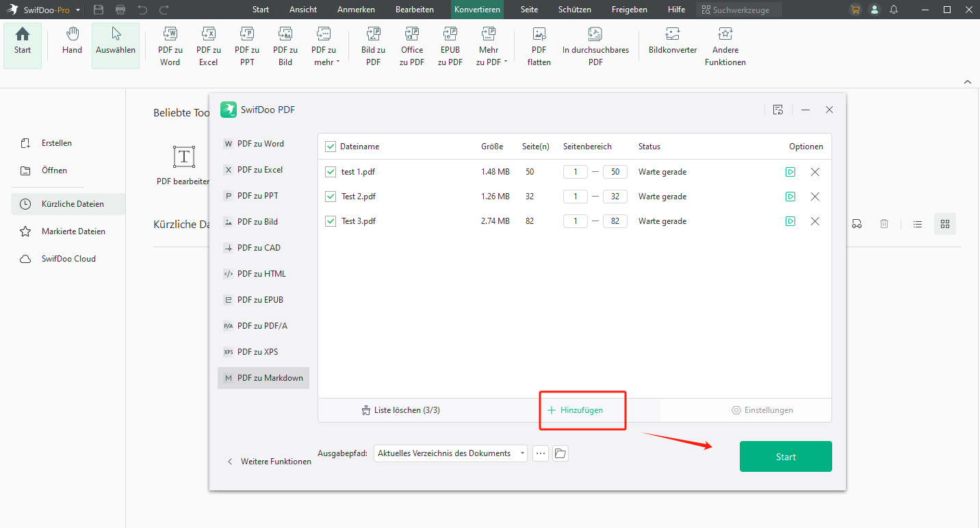The height and width of the screenshot is (528, 980).
Task: Click the Start home ribbon button
Action: pos(23,46)
